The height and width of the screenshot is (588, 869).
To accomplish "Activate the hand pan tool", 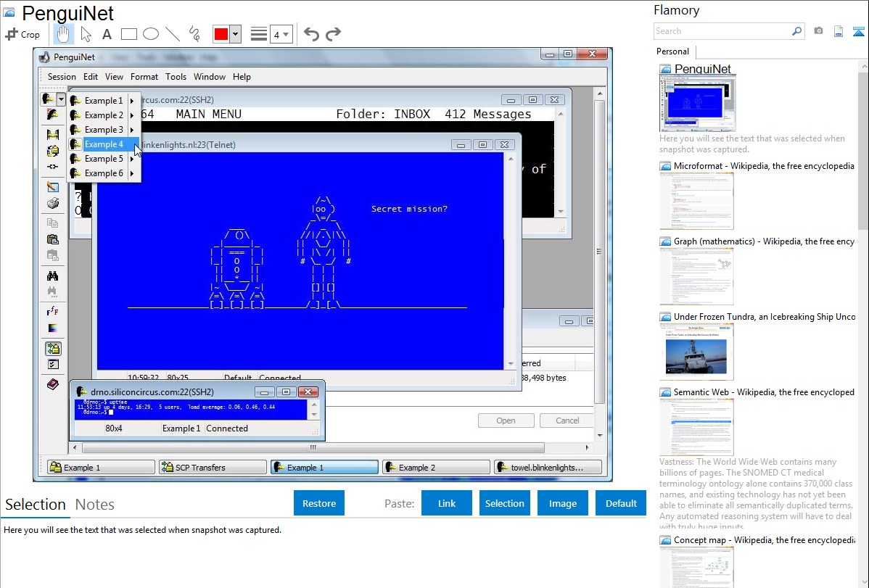I will click(x=63, y=34).
